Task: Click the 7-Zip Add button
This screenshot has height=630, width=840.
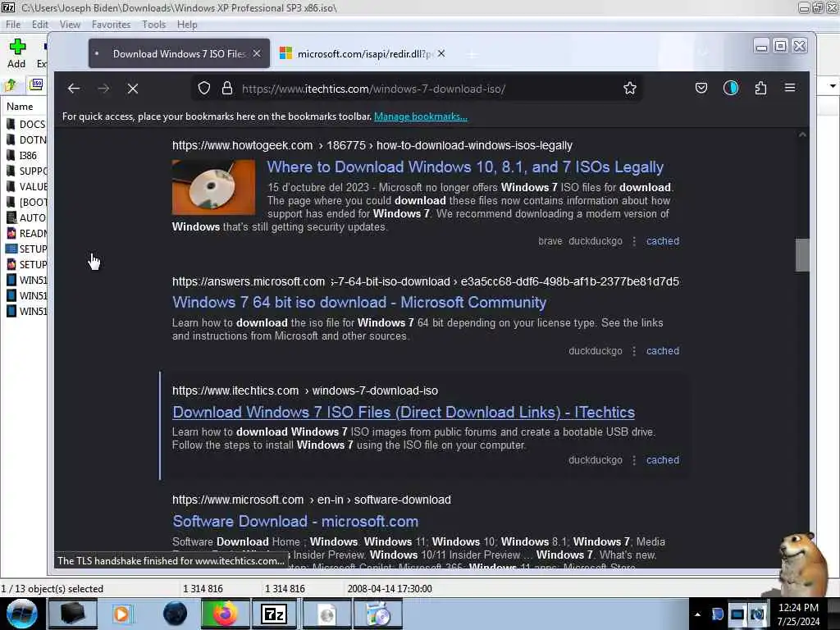Action: click(x=16, y=53)
